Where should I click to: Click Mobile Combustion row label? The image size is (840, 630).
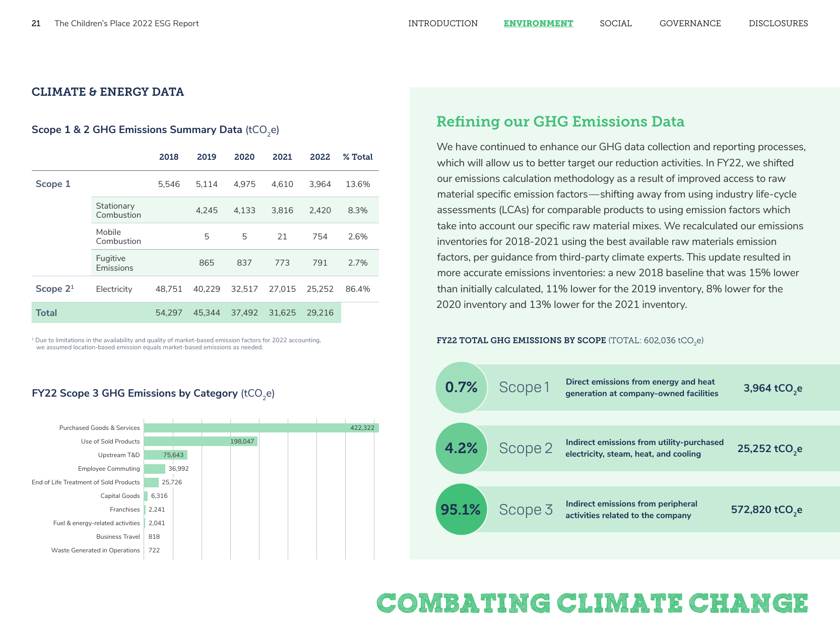[118, 236]
